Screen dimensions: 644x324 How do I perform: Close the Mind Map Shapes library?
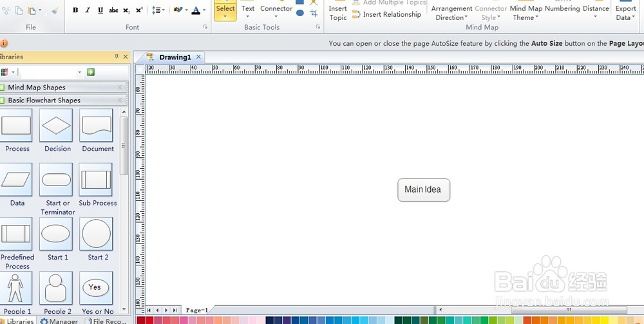tap(120, 87)
